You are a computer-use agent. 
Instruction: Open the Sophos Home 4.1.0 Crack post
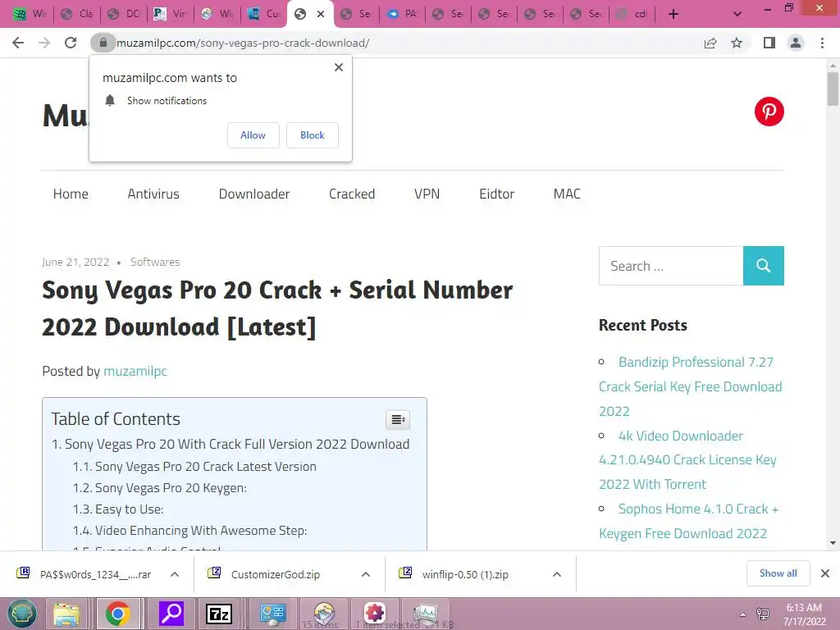pos(689,521)
